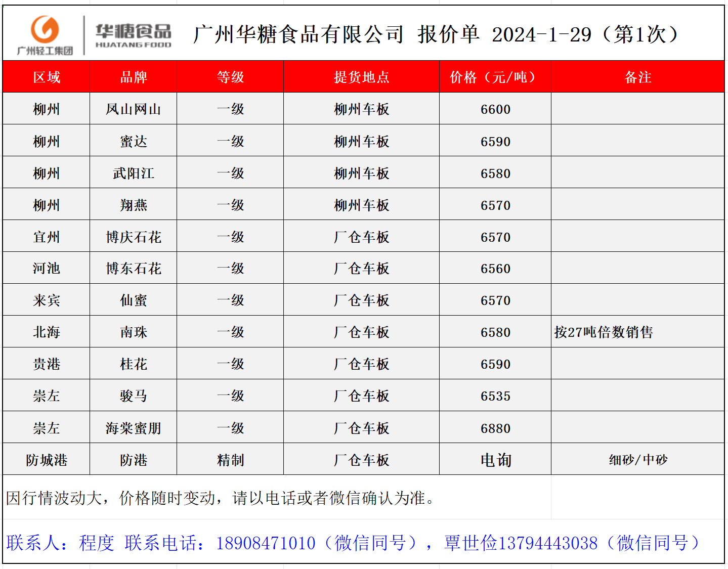This screenshot has width=728, height=569.
Task: Select the 价格（元/吨） header cell
Action: [495, 77]
